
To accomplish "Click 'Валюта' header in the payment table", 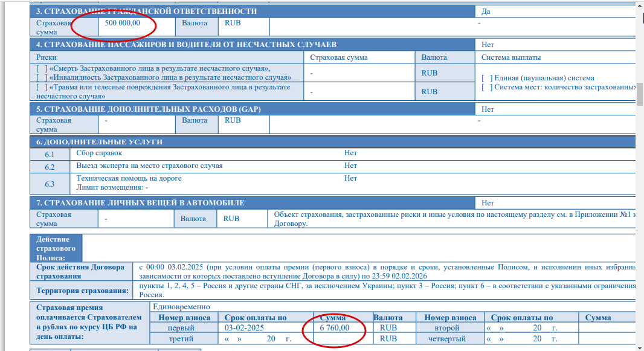I will [388, 318].
